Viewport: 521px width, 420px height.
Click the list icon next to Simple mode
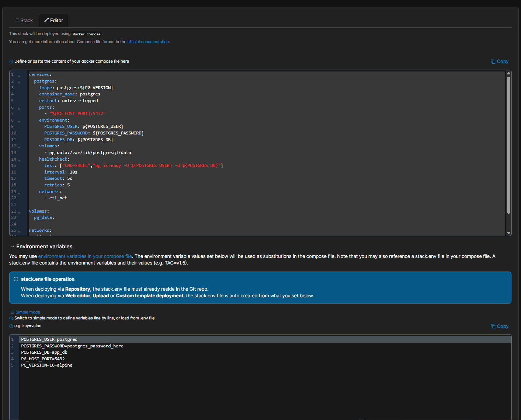12,312
